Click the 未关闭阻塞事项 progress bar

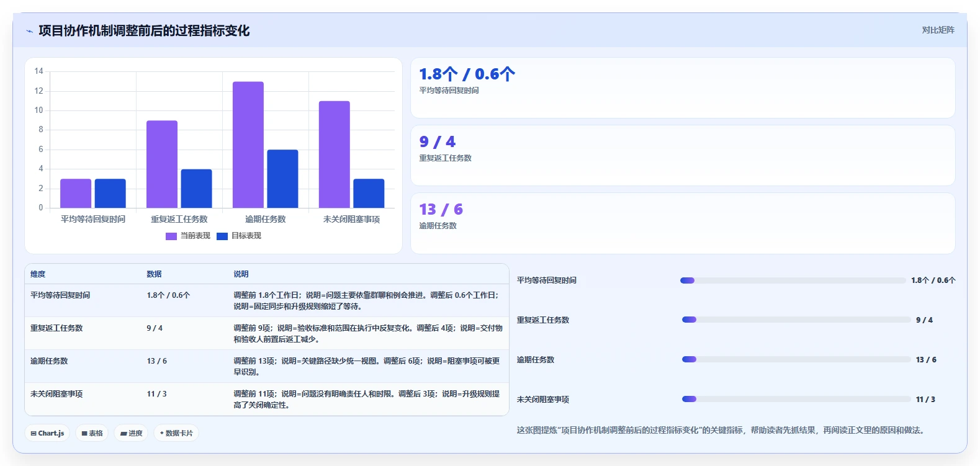[x=796, y=399]
